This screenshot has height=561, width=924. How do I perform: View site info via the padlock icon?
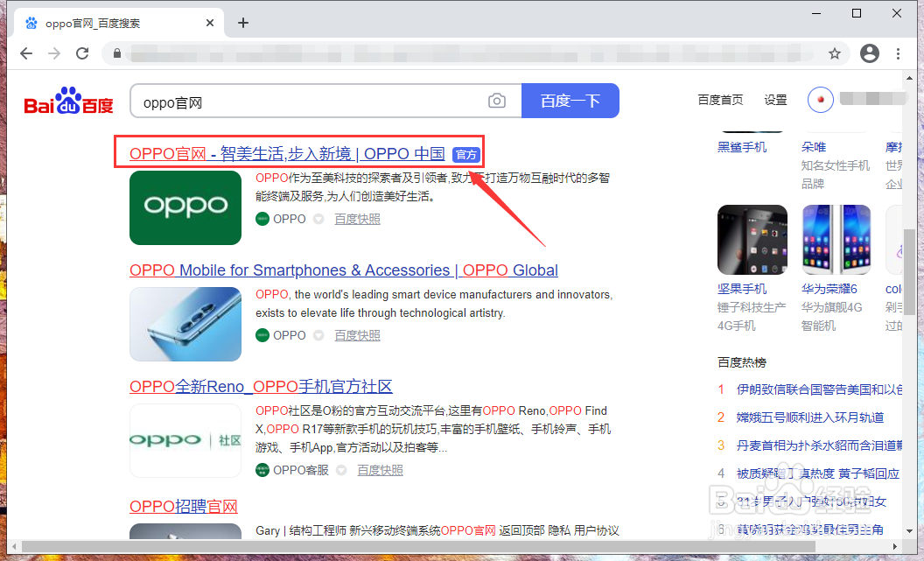[117, 53]
